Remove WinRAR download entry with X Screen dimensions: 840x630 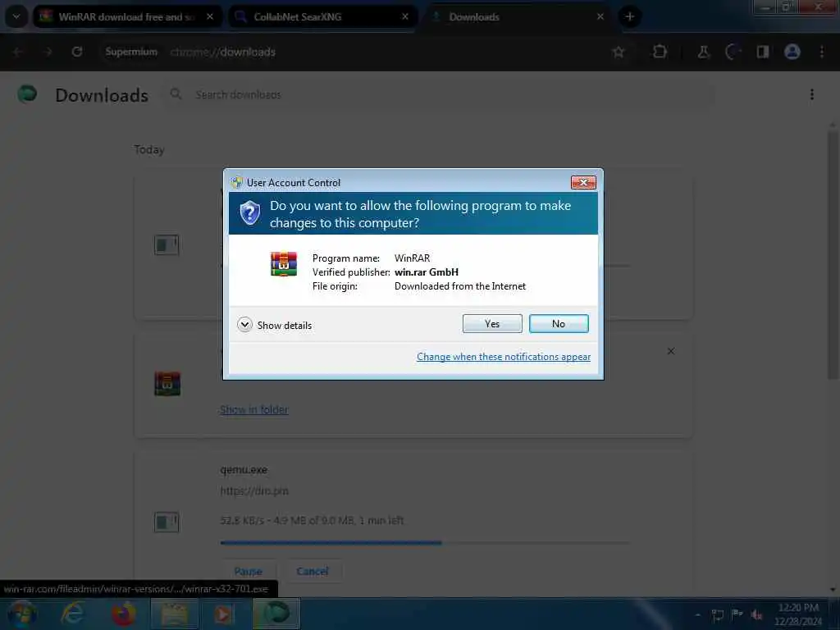click(671, 351)
